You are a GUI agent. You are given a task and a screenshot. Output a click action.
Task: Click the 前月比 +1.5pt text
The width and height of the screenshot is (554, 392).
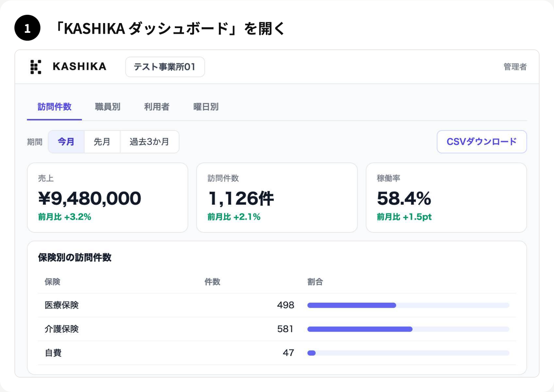point(404,217)
